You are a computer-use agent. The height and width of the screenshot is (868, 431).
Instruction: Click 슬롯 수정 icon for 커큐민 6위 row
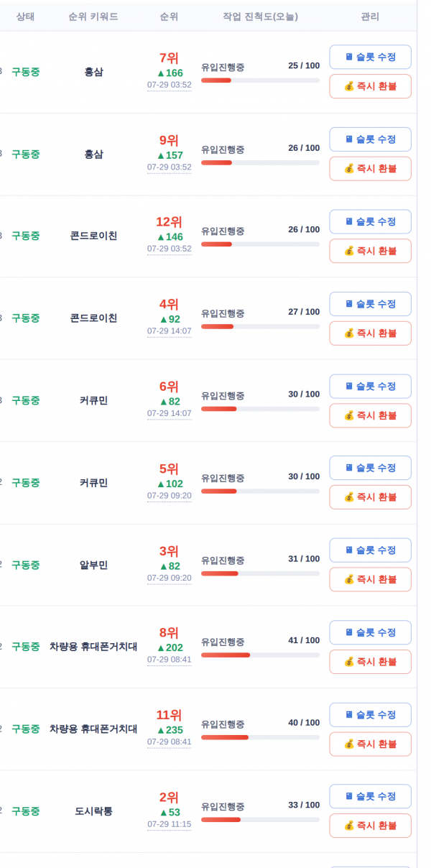pyautogui.click(x=349, y=386)
